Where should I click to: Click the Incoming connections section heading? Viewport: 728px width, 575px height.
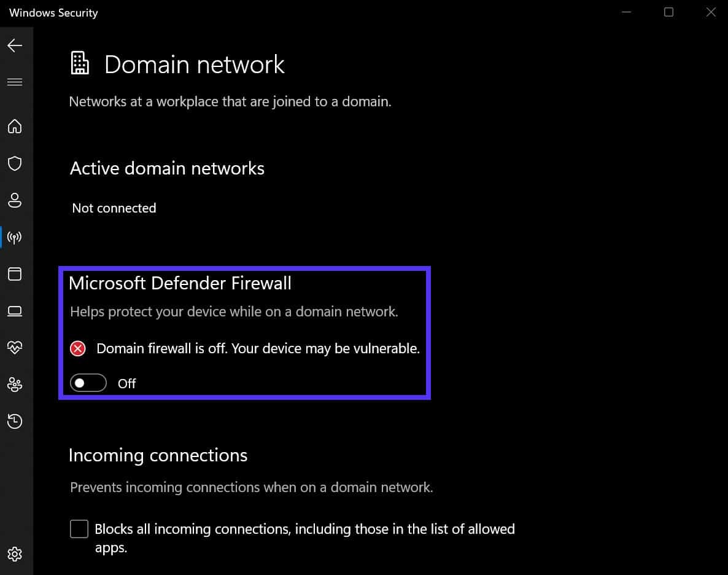(x=158, y=455)
